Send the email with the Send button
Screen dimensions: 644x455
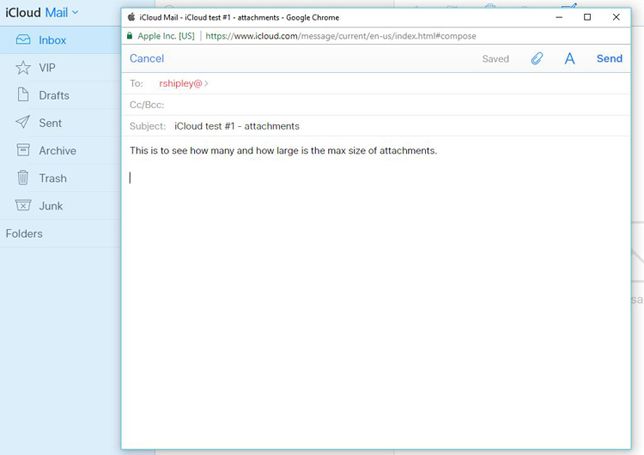(609, 58)
